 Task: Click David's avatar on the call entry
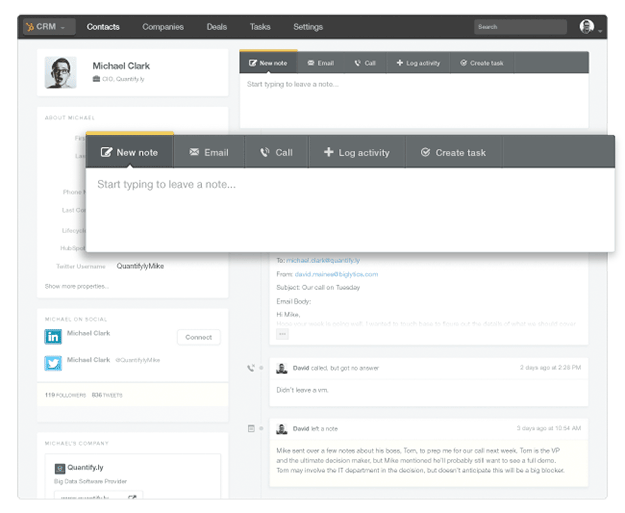[x=282, y=368]
